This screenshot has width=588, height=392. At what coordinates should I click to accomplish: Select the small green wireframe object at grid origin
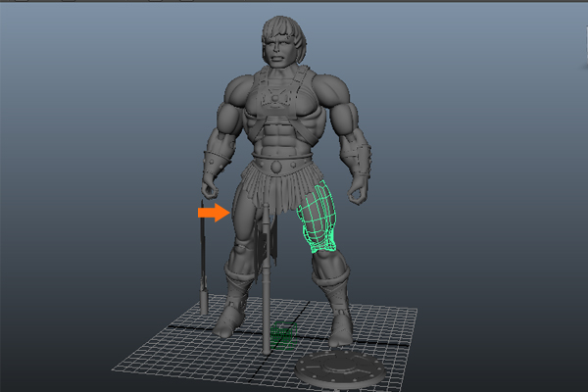(283, 334)
